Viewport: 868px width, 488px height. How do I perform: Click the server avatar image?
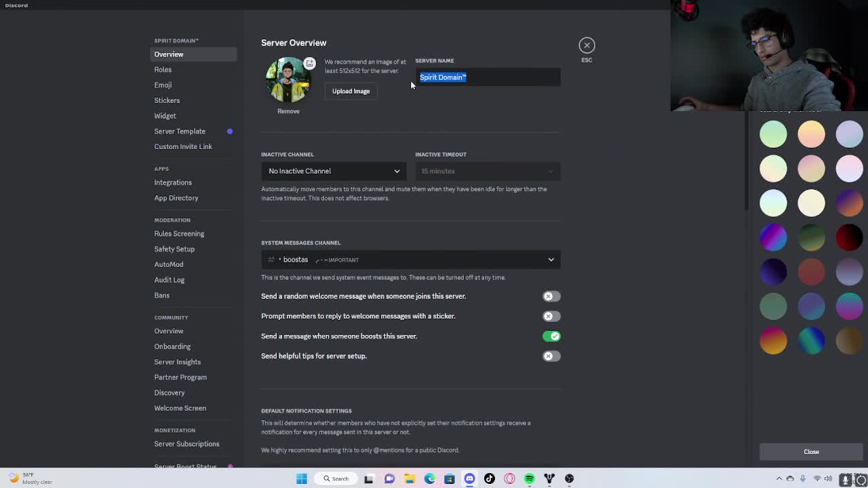(288, 79)
